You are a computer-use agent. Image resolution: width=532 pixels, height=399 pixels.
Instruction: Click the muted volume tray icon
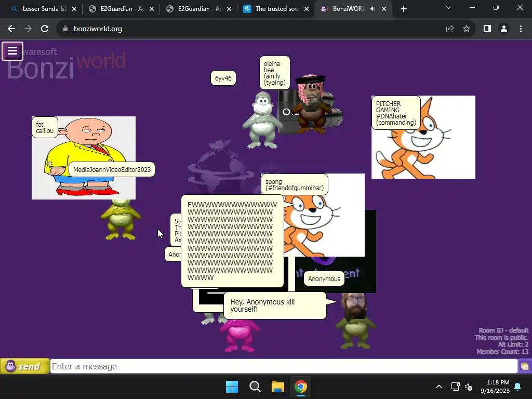click(469, 387)
